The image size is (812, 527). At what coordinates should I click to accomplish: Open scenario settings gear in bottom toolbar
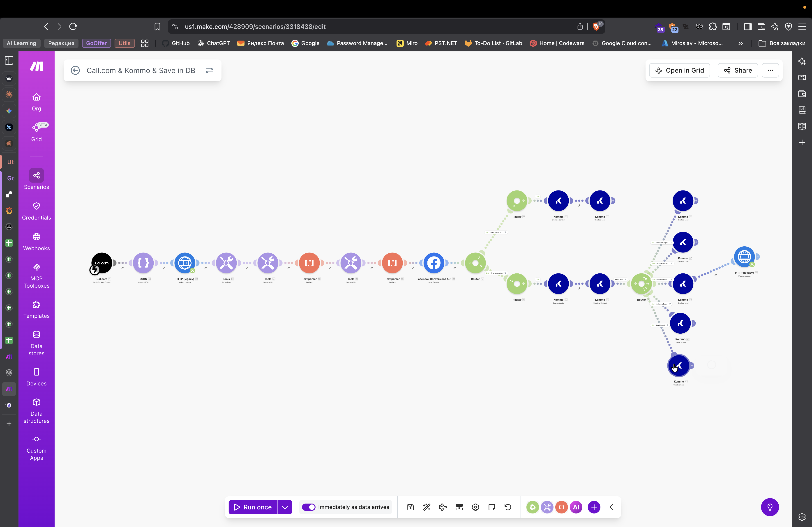coord(475,507)
